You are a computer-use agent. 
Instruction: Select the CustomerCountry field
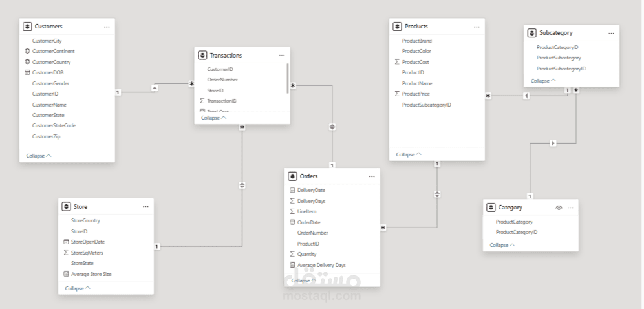tap(51, 62)
